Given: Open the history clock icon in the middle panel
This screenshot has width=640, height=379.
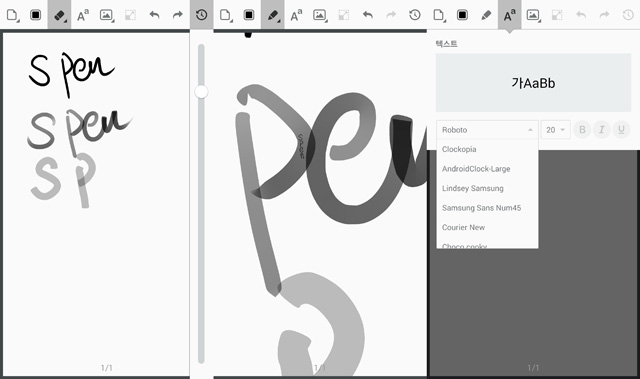Looking at the screenshot, I should [415, 15].
